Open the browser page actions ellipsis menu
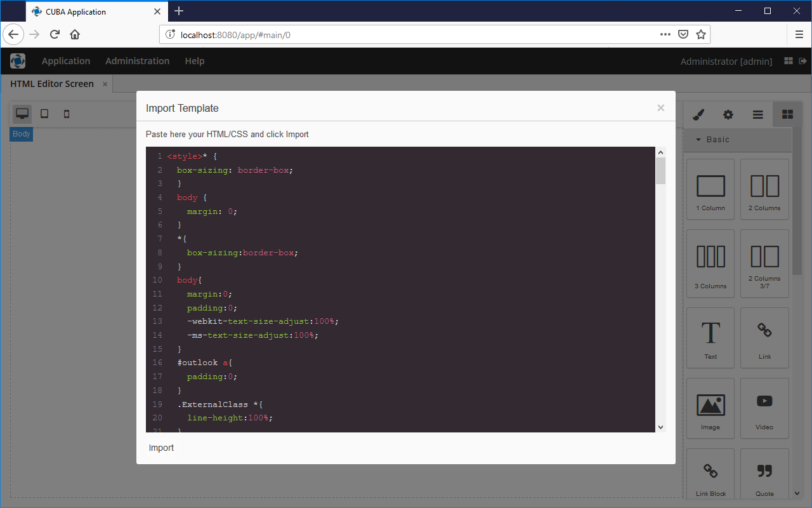 coord(665,35)
